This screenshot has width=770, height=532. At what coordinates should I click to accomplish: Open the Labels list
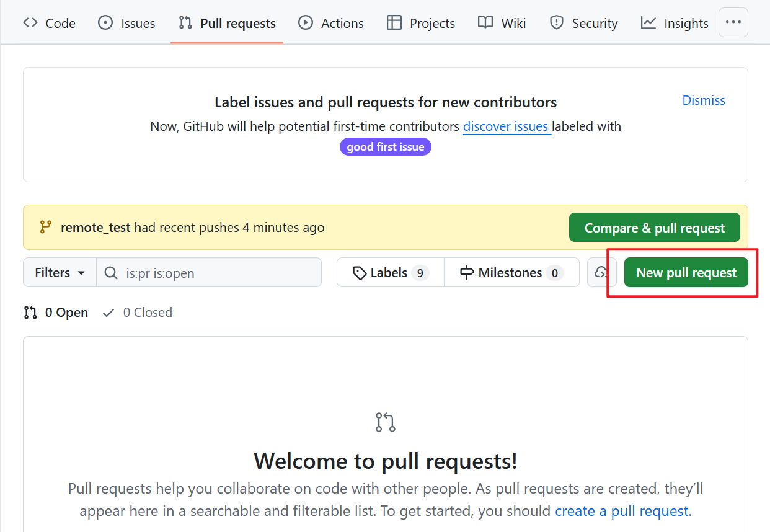[x=390, y=273]
